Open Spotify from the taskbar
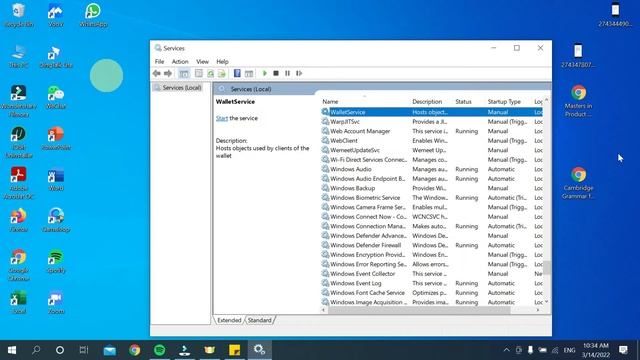The width and height of the screenshot is (640, 360). point(160,350)
